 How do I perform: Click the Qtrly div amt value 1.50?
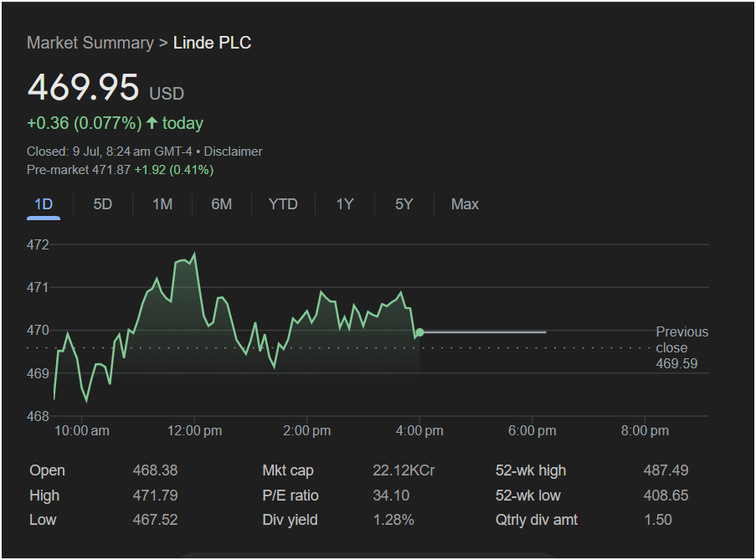point(658,520)
